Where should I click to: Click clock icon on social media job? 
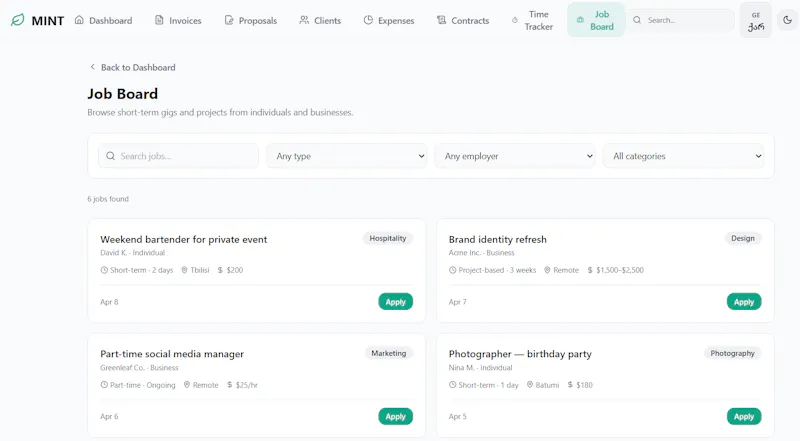pos(104,385)
